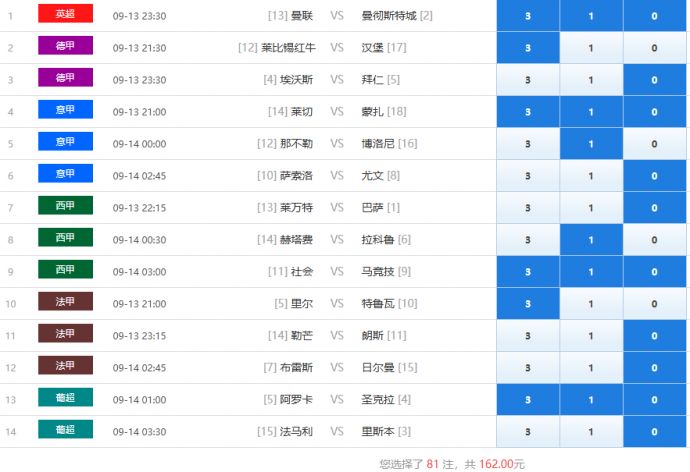Click the 法甲 badge in 里尔 row
This screenshot has width=690, height=472.
66,301
